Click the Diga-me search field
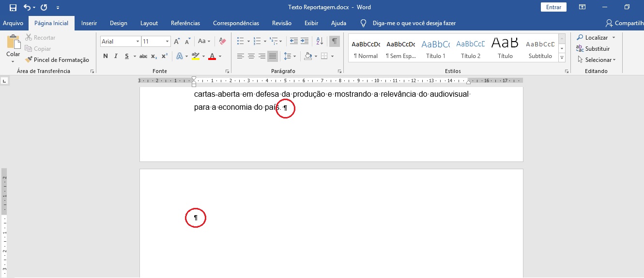Viewport: 644px width, 278px height. tap(414, 23)
